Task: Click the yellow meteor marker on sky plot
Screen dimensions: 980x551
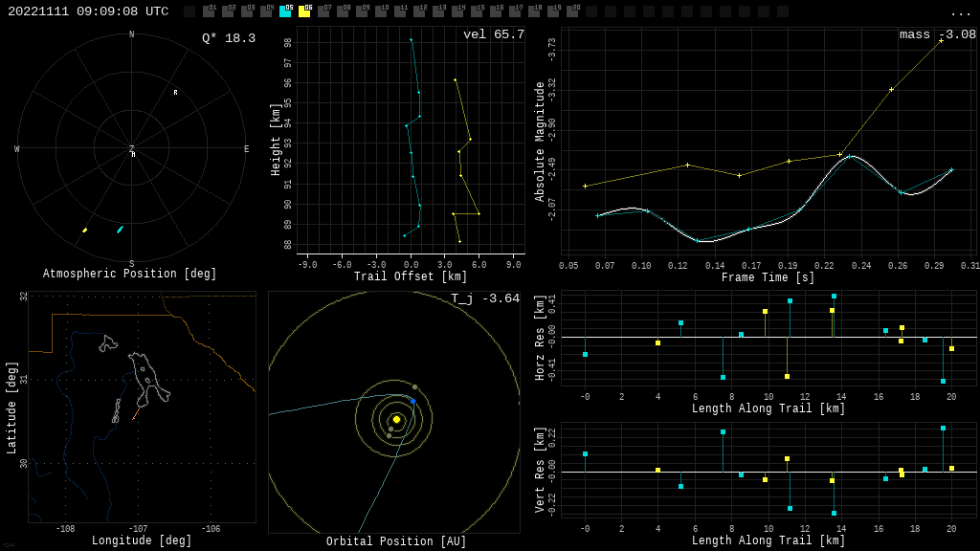Action: pos(84,231)
